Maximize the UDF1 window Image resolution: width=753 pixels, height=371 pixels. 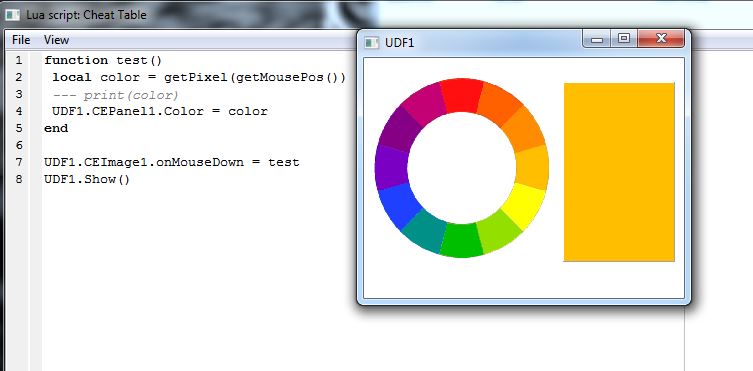click(624, 38)
